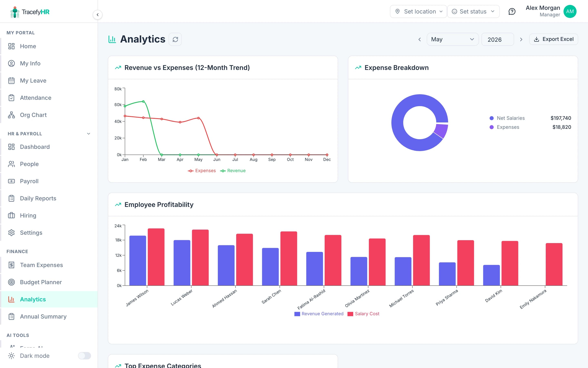Click the small Expenses donut segment

[441, 130]
